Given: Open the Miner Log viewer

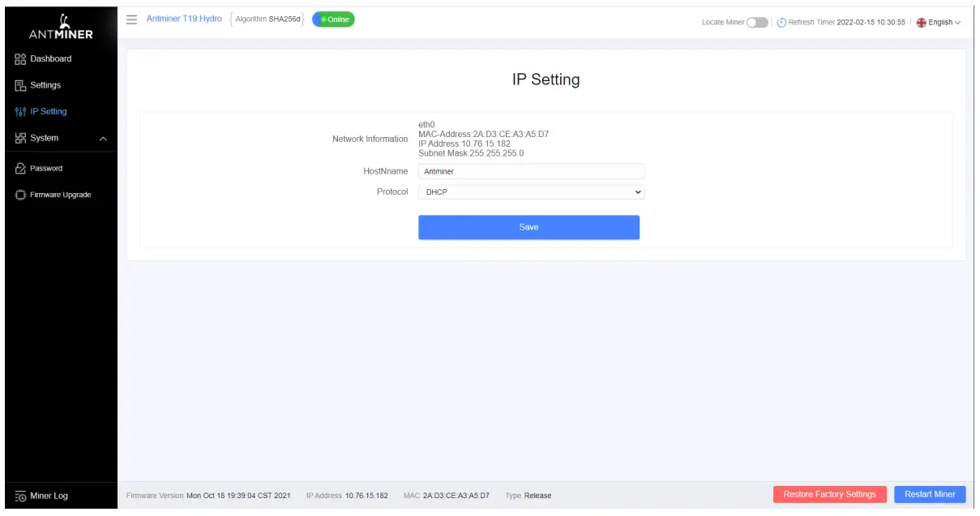Looking at the screenshot, I should coord(46,495).
